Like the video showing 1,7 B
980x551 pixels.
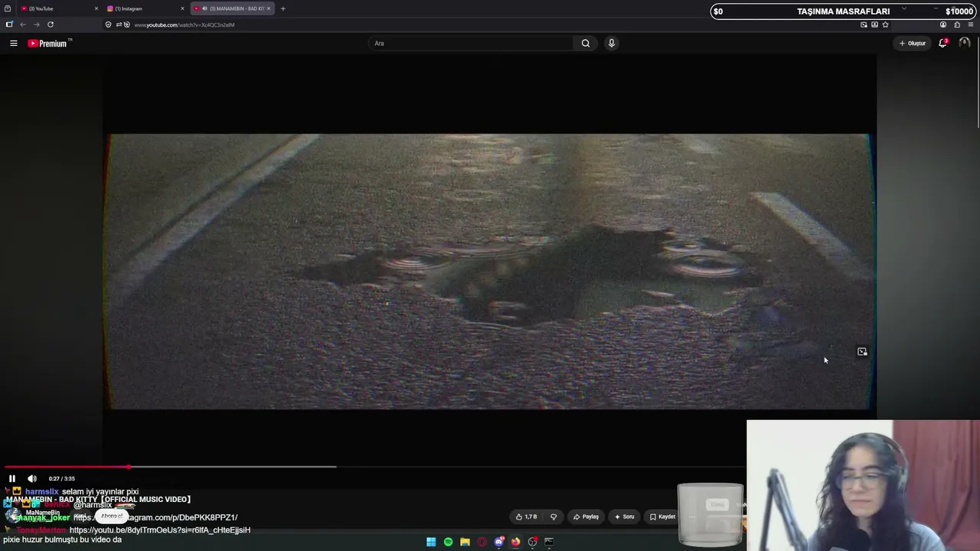point(526,517)
